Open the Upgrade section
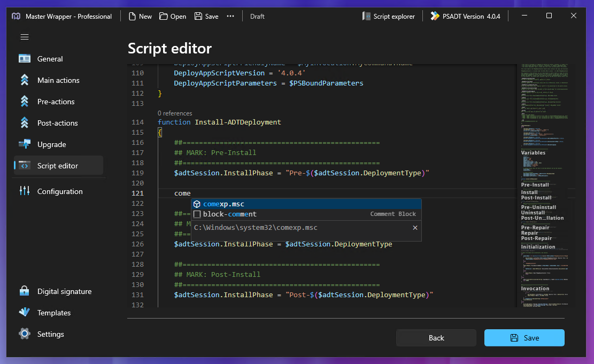 pos(51,144)
